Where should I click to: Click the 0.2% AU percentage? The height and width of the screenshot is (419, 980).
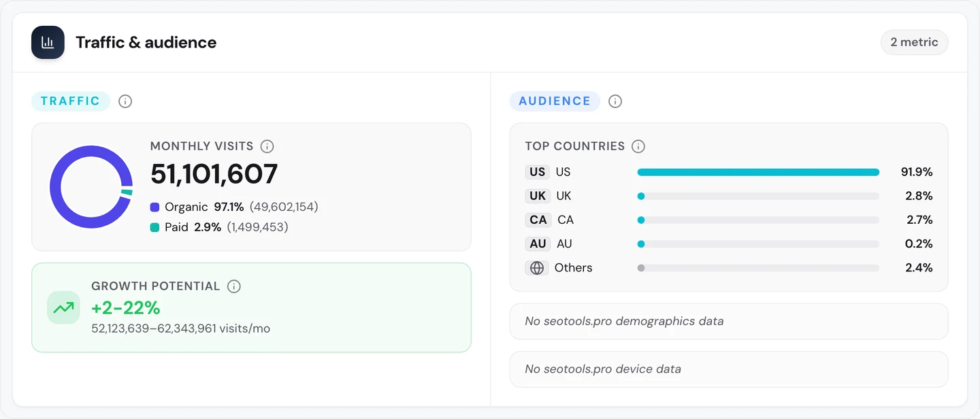tap(919, 244)
